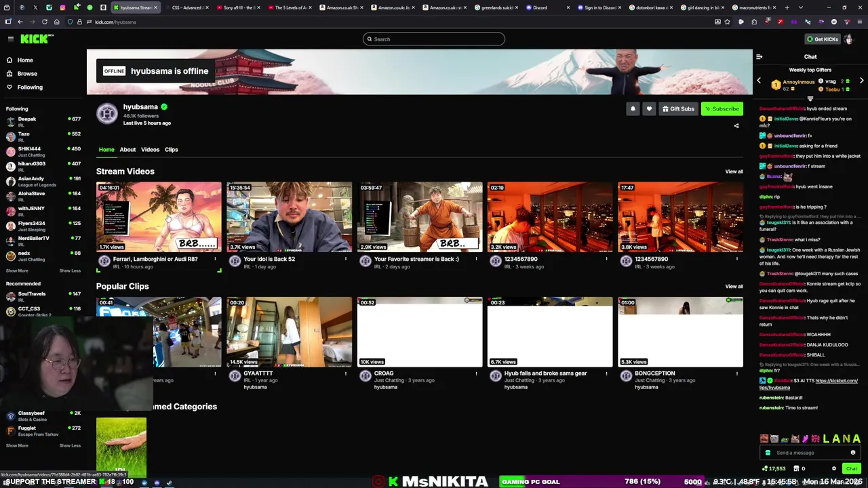Image resolution: width=868 pixels, height=488 pixels.
Task: Open 'Your Idol is Back 52' video thumbnail
Action: coord(289,217)
